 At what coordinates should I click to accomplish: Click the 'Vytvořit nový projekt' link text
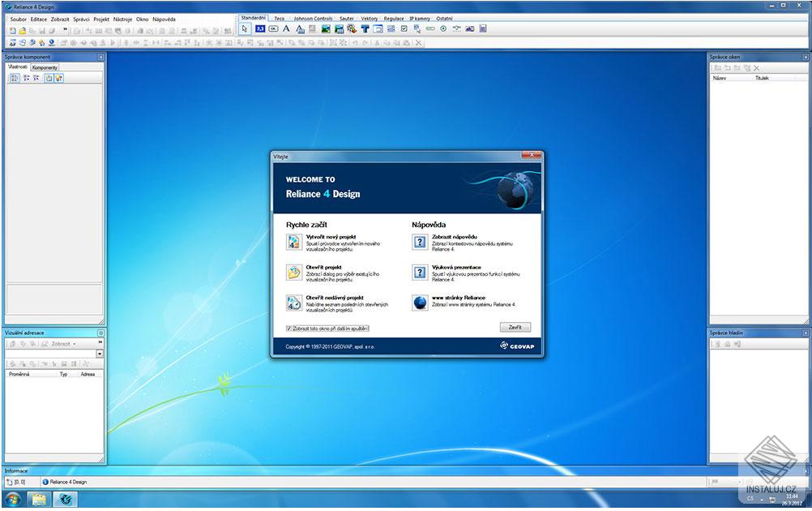coord(331,237)
